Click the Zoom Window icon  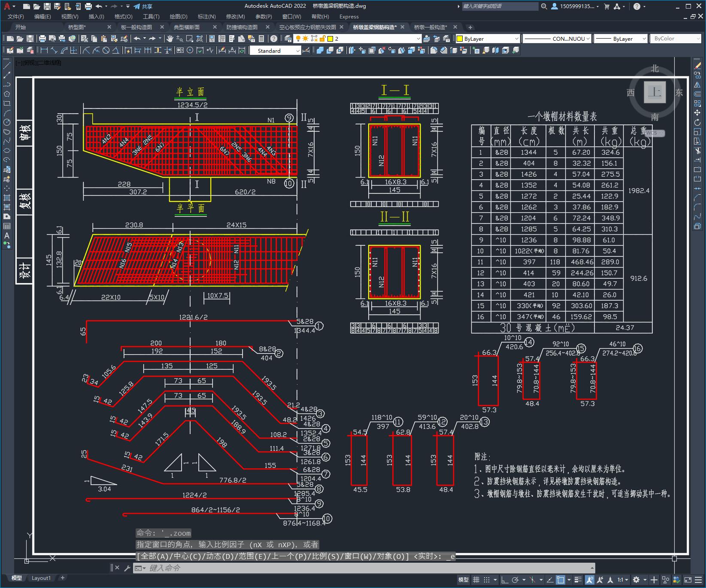coord(190,39)
